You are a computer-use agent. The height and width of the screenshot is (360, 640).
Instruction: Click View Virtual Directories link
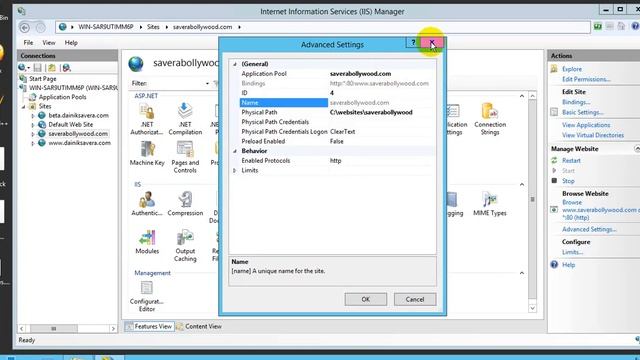coord(593,135)
